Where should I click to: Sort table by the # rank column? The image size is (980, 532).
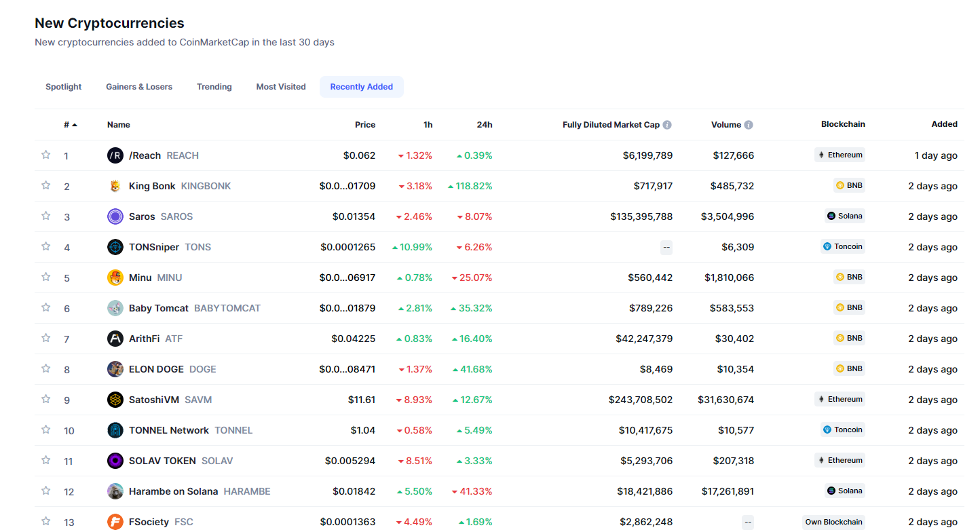tap(71, 125)
